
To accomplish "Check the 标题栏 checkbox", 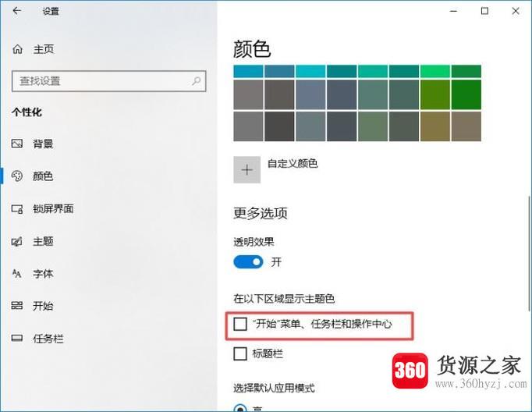I will [240, 353].
